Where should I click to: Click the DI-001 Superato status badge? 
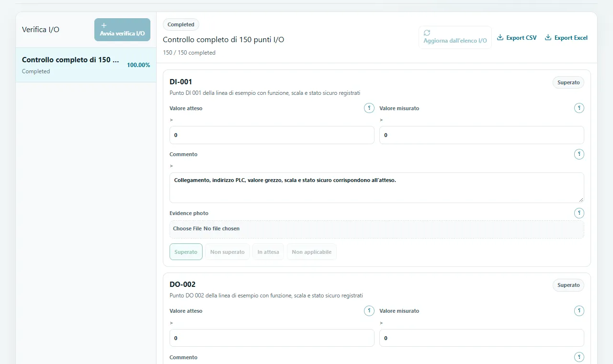pos(568,82)
